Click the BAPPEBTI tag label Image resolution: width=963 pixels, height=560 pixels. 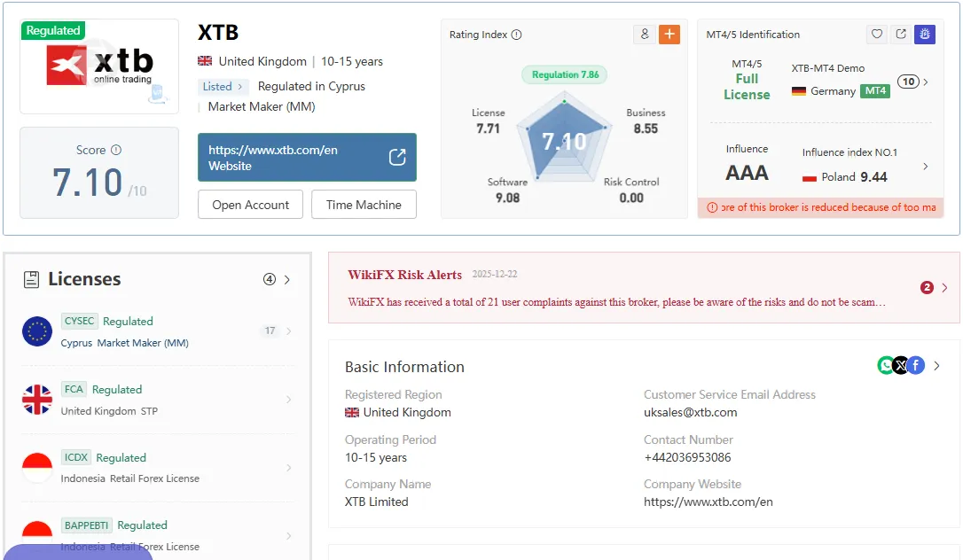[87, 525]
